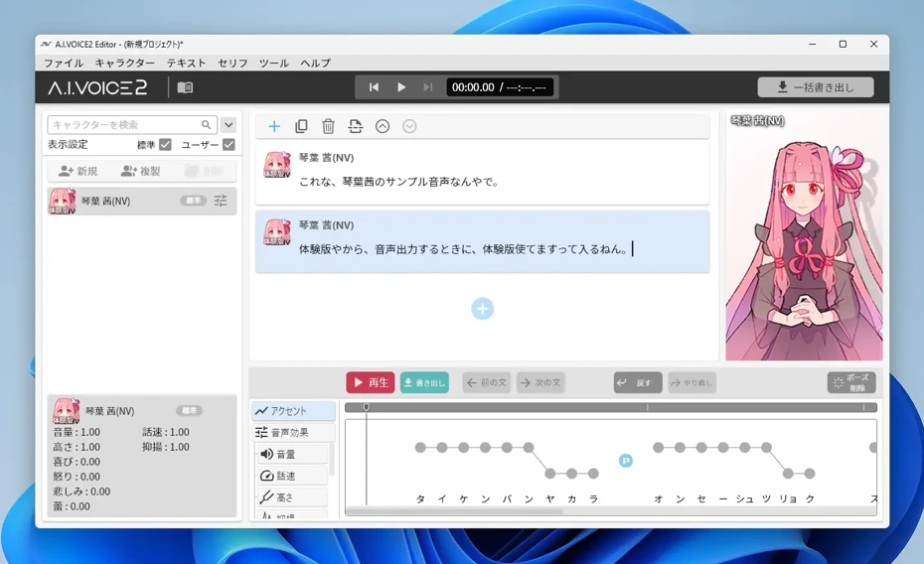Select the アクセント tab
The image size is (924, 564).
(293, 411)
